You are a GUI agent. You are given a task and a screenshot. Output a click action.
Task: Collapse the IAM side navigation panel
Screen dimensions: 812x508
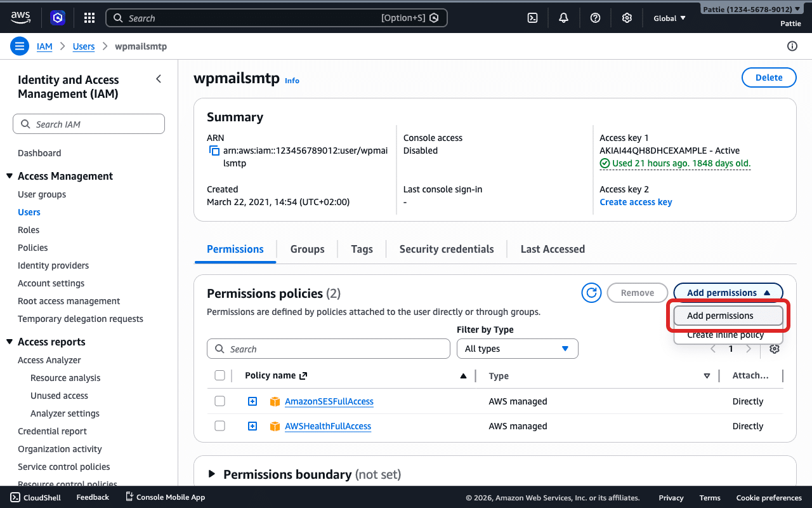pyautogui.click(x=159, y=79)
